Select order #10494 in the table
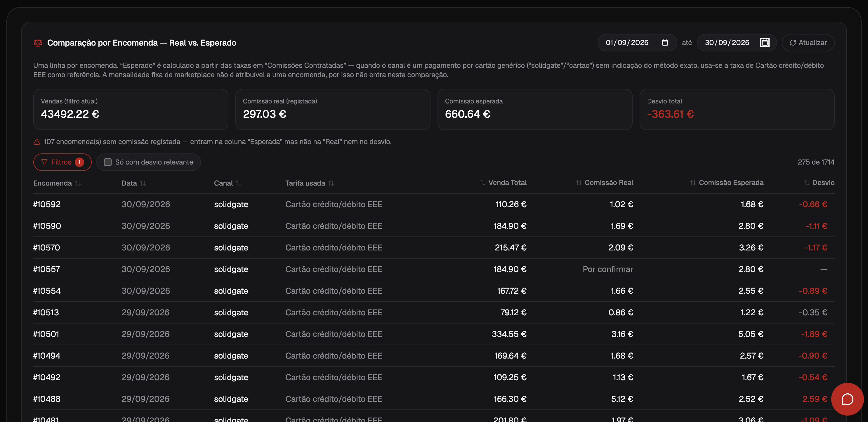The height and width of the screenshot is (422, 868). (x=47, y=355)
